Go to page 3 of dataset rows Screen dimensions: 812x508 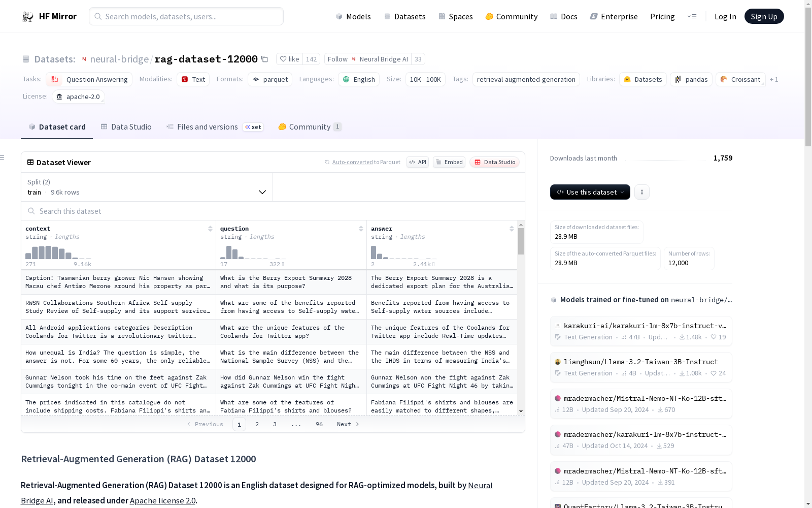coord(275,424)
